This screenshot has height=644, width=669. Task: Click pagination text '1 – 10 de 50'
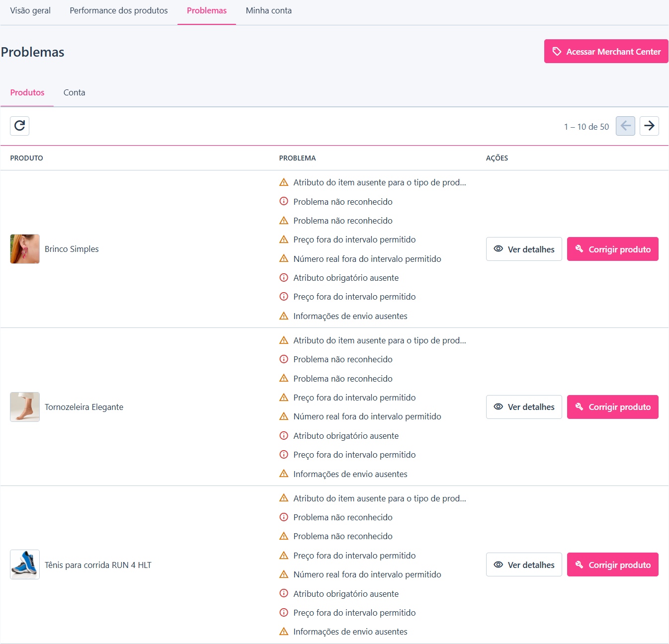point(586,127)
